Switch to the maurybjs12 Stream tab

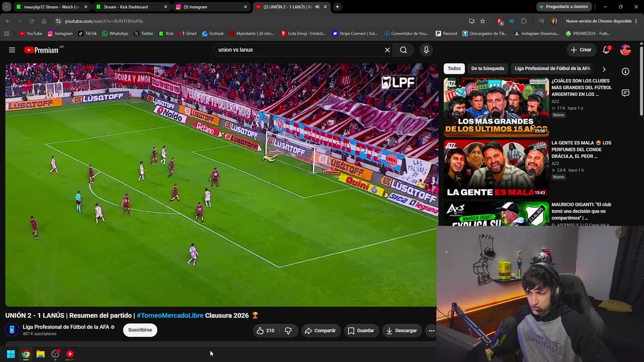[x=52, y=7]
